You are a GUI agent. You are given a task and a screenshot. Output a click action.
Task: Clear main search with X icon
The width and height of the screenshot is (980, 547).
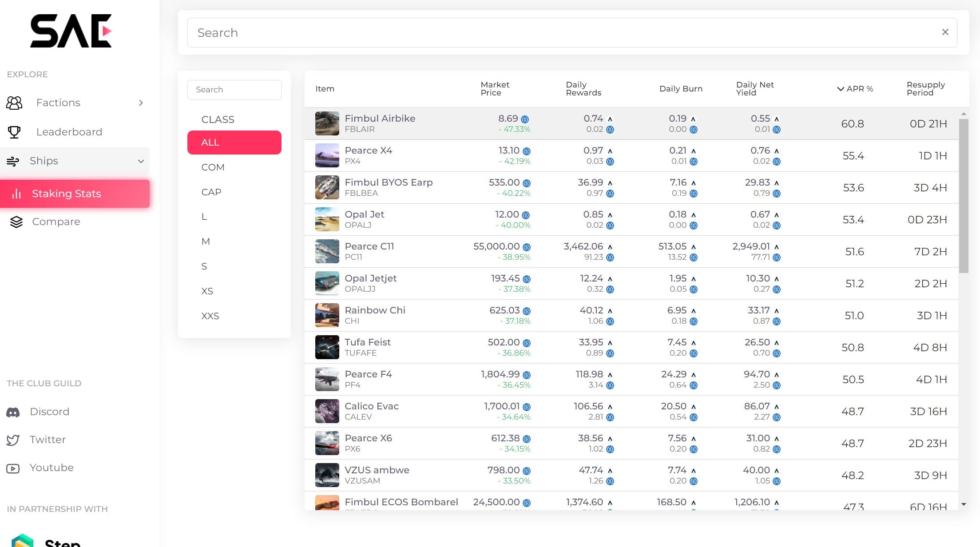tap(945, 32)
